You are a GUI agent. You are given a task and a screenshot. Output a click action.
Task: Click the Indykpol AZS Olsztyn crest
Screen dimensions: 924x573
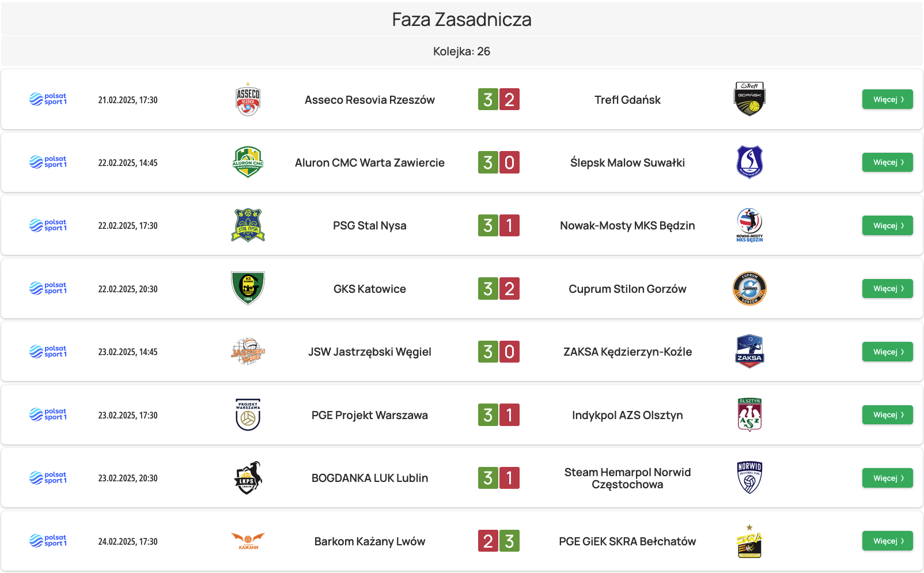(749, 414)
